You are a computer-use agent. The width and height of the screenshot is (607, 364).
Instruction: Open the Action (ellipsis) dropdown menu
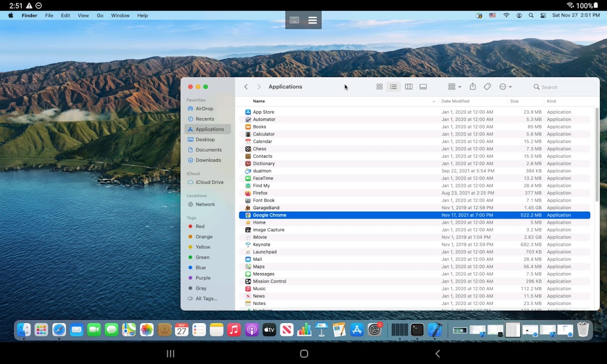click(x=505, y=87)
